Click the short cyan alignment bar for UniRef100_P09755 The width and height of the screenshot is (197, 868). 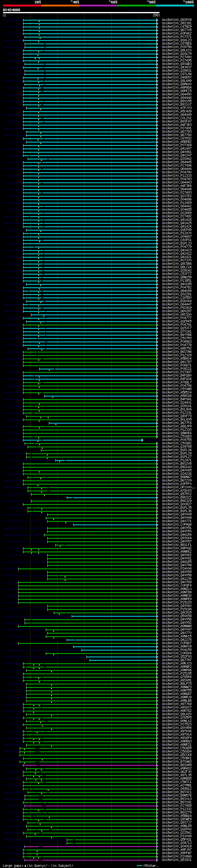click(x=83, y=440)
